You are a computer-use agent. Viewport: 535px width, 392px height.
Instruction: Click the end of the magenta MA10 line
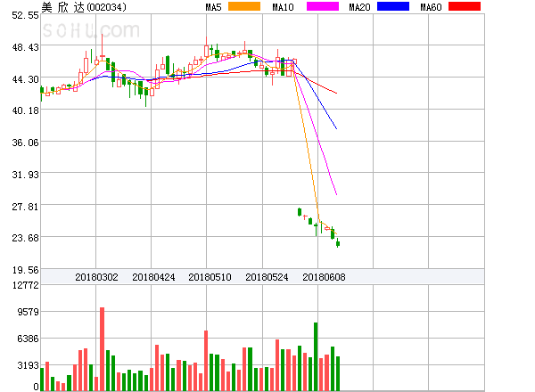coord(337,194)
